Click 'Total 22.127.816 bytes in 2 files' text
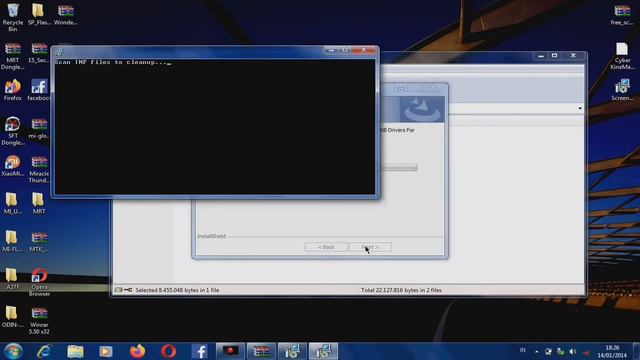 [401, 290]
